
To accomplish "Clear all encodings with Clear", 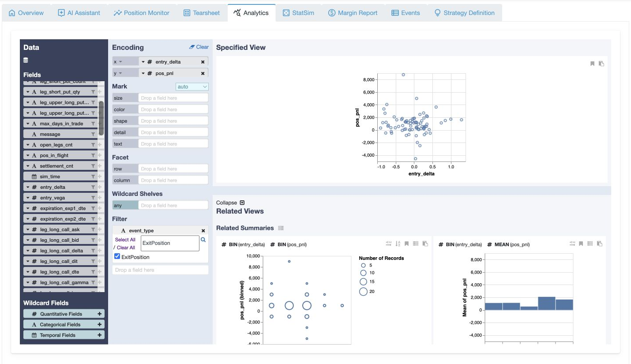I will tap(199, 47).
